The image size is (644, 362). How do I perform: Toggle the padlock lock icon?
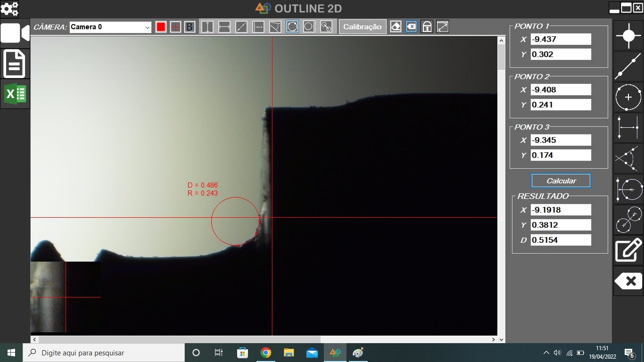[x=427, y=27]
